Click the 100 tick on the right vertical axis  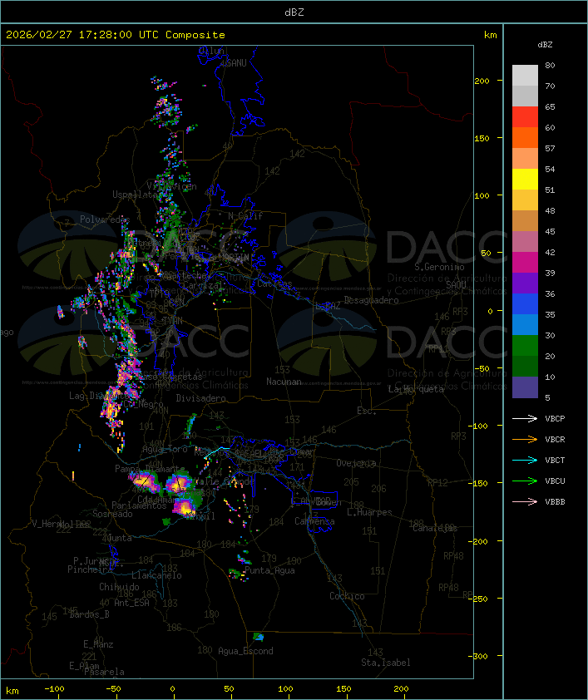pos(482,195)
